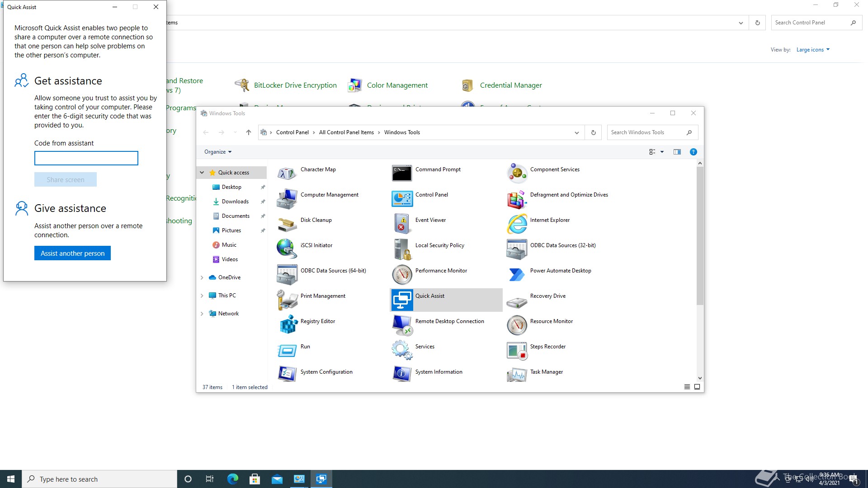868x488 pixels.
Task: Open the View by Large icons dropdown
Action: tap(813, 50)
